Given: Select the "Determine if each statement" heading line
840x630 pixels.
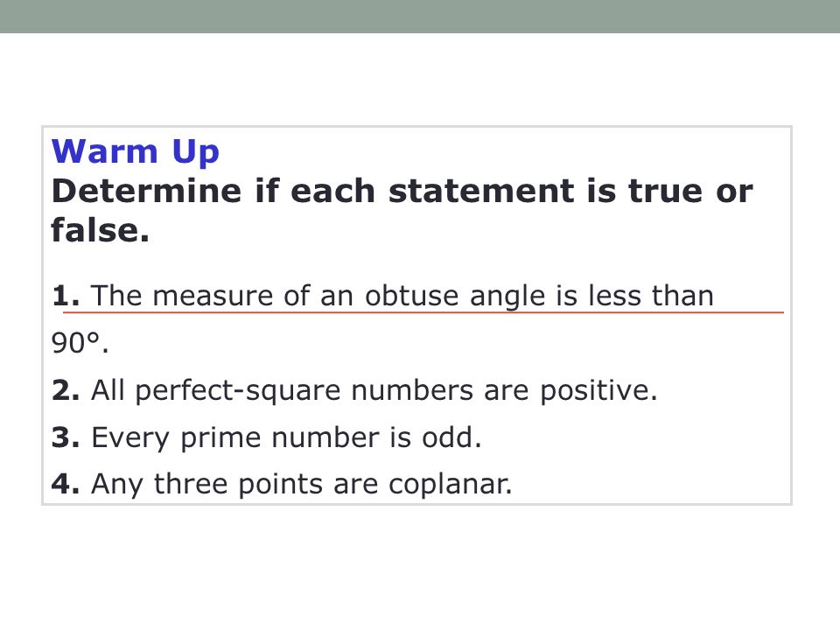Looking at the screenshot, I should coord(402,192).
